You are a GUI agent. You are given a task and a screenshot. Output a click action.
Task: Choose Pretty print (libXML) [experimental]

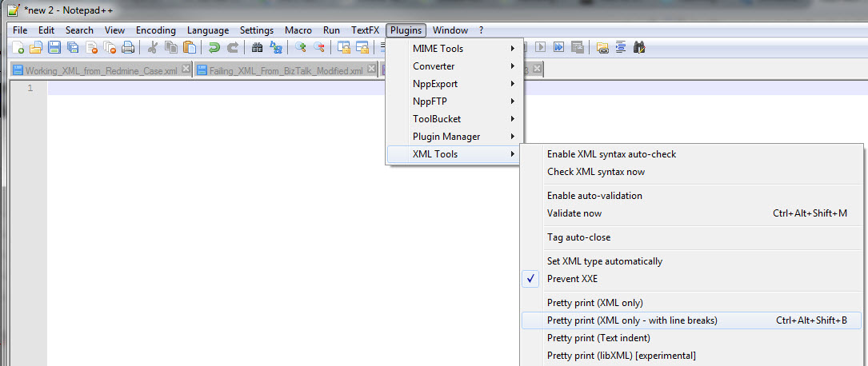click(x=692, y=356)
